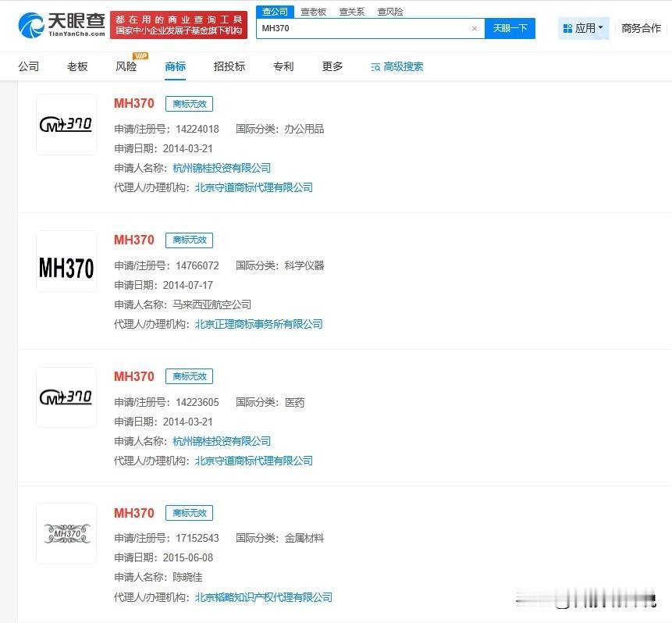Open MH370 title of trademark 14224018
The height and width of the screenshot is (623, 672).
pos(134,103)
